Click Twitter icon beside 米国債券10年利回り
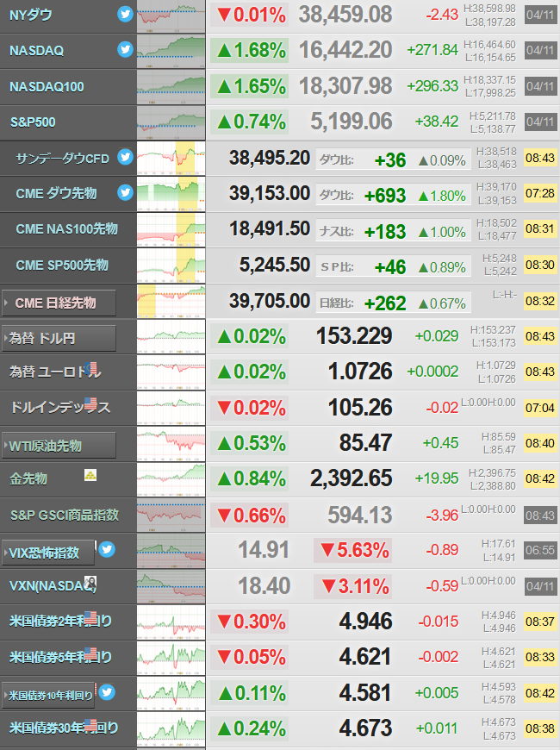This screenshot has height=750, width=560. pyautogui.click(x=107, y=692)
